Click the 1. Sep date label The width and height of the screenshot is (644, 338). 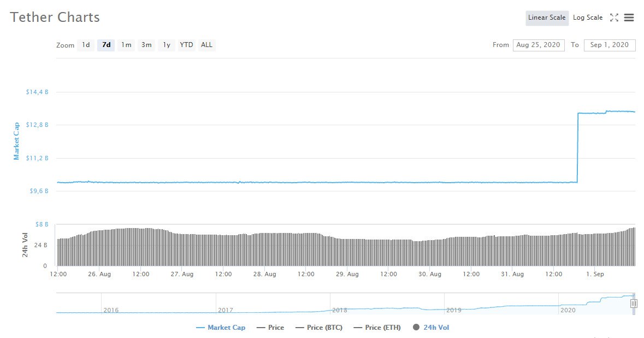(595, 274)
